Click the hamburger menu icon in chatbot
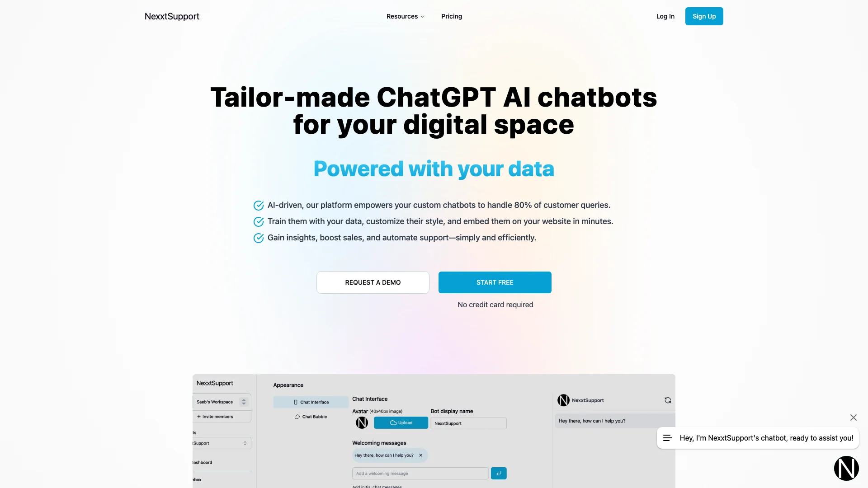The width and height of the screenshot is (868, 488). (668, 437)
